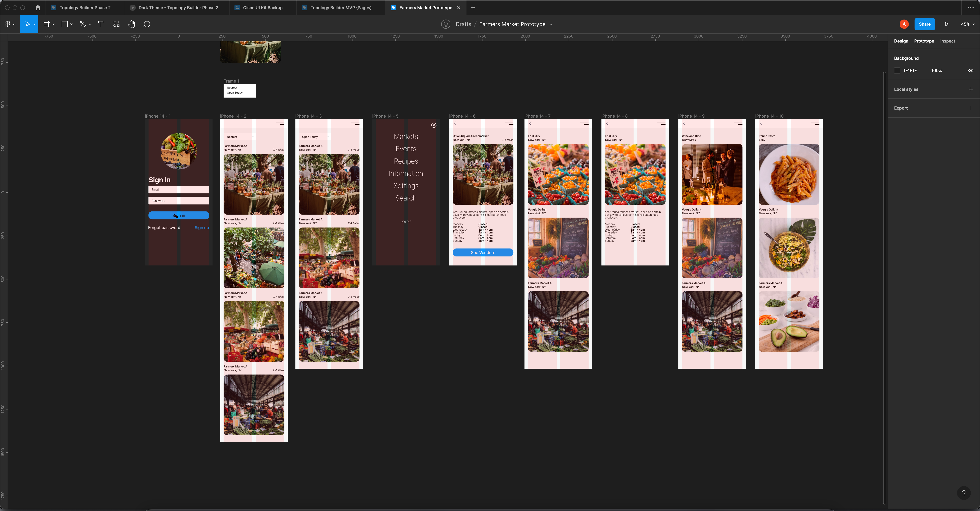Click the Penne Pasta photo thumbnail
This screenshot has width=980, height=511.
click(789, 174)
